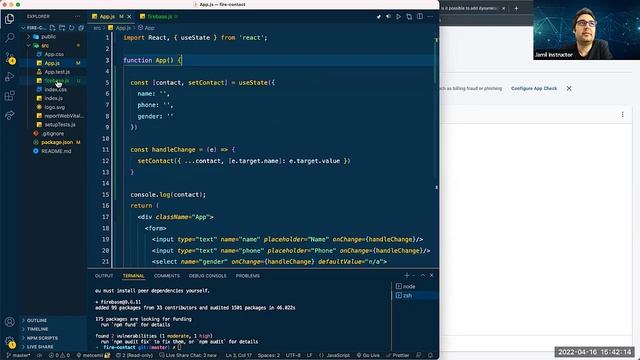
Task: Click Configure App Check link in browser
Action: (534, 88)
